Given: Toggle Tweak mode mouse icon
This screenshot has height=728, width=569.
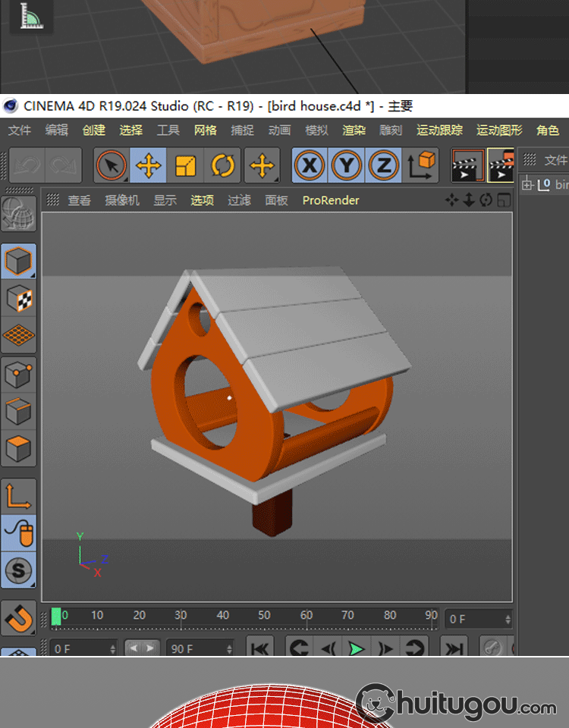Looking at the screenshot, I should pyautogui.click(x=18, y=533).
